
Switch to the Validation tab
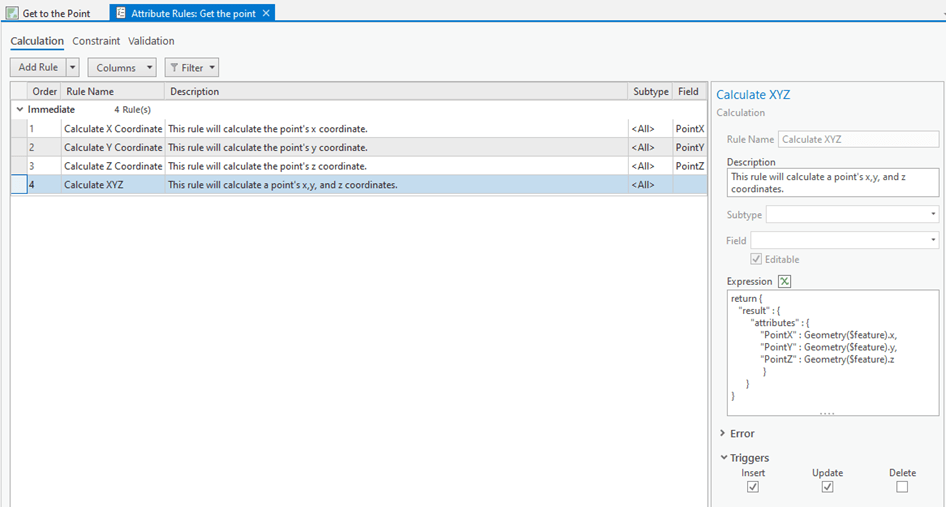(151, 41)
